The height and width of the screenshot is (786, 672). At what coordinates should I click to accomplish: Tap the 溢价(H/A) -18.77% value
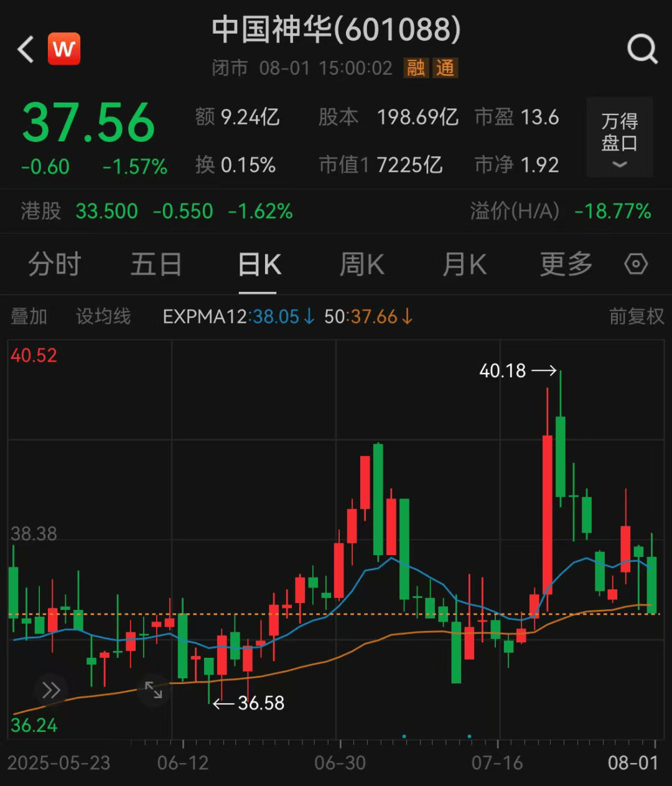[x=561, y=211]
